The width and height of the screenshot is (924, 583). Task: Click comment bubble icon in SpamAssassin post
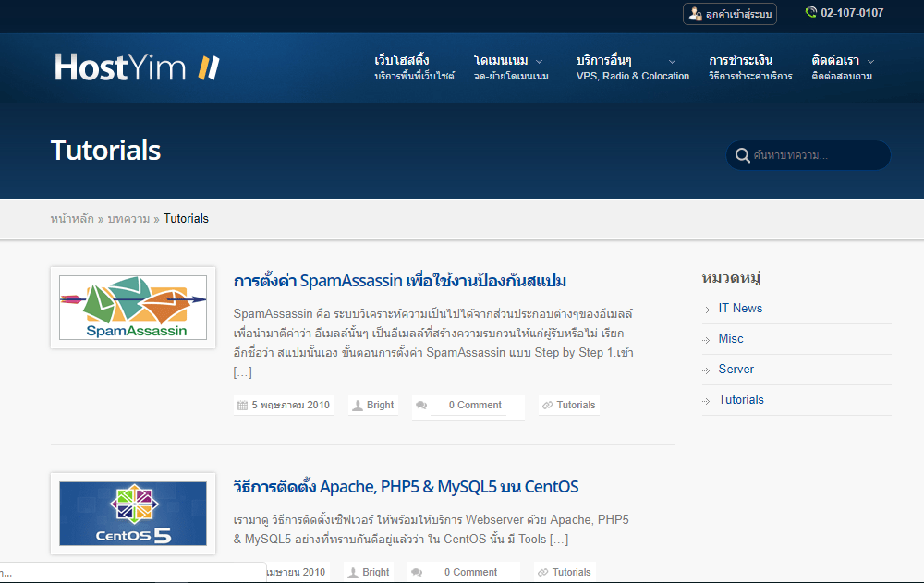click(x=421, y=405)
